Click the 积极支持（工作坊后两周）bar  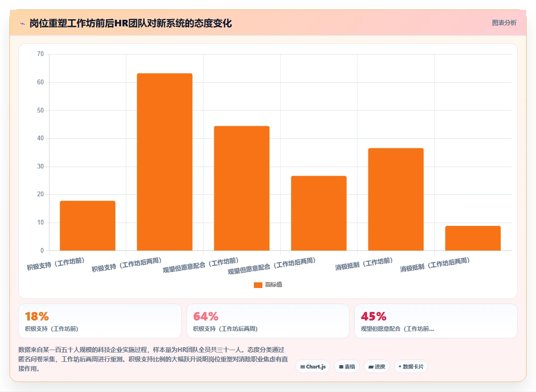tap(165, 162)
